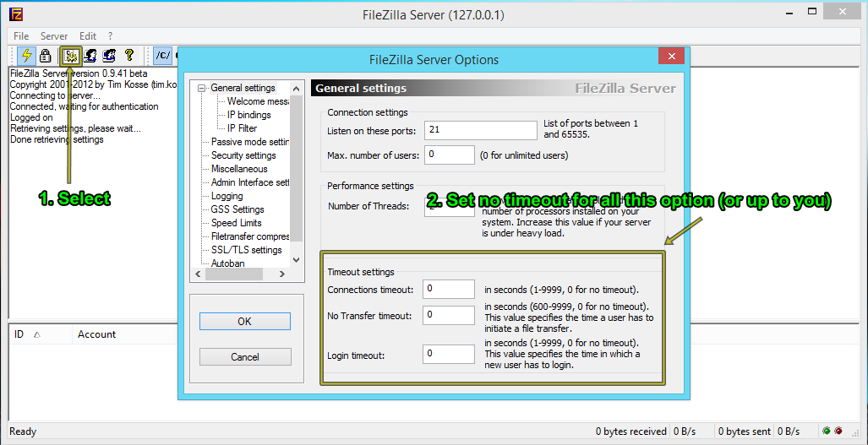The height and width of the screenshot is (445, 868).
Task: Open the Edit menu
Action: coord(88,36)
